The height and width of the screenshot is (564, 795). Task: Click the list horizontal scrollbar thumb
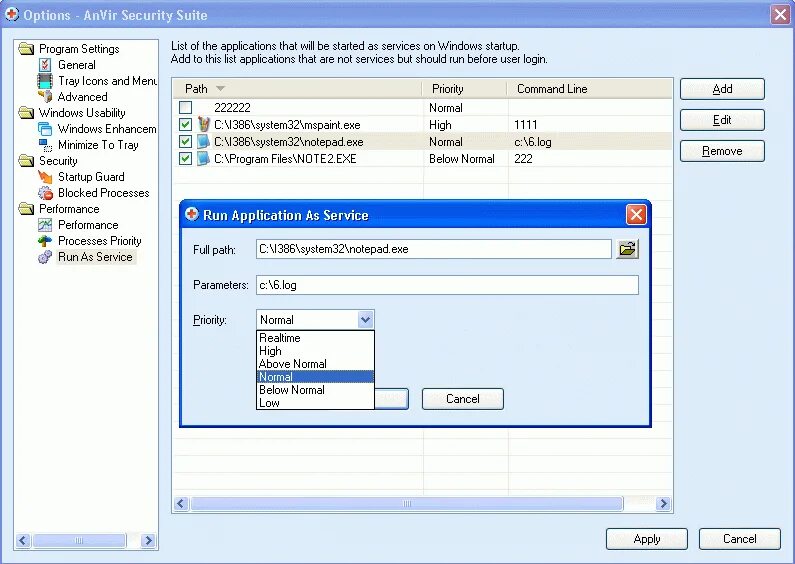pyautogui.click(x=407, y=504)
